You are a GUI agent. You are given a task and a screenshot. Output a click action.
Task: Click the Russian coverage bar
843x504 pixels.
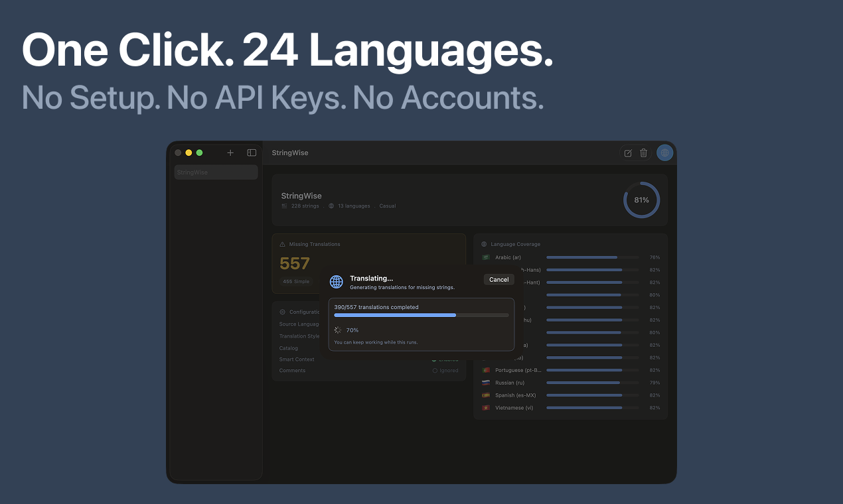[x=593, y=383]
